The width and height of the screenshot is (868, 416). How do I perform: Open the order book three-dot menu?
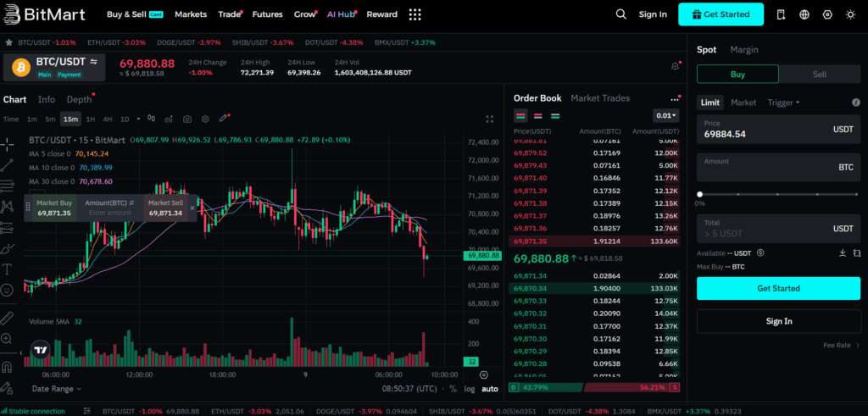674,100
